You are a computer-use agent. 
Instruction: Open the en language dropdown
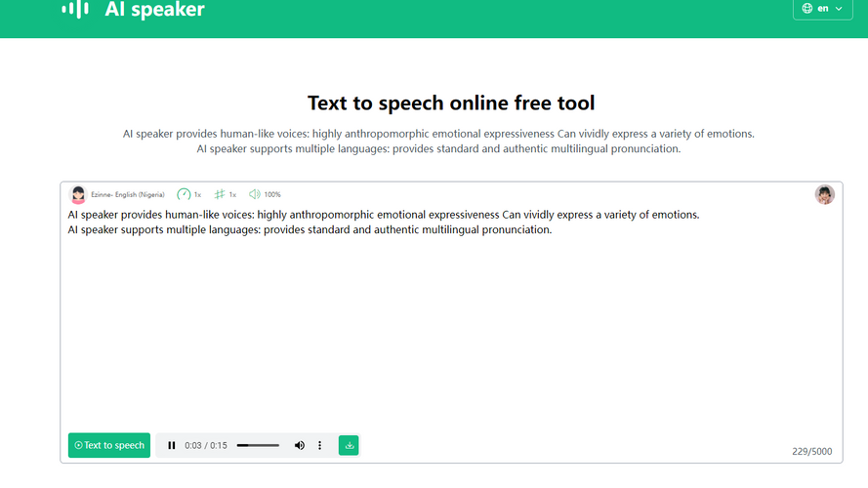[823, 9]
